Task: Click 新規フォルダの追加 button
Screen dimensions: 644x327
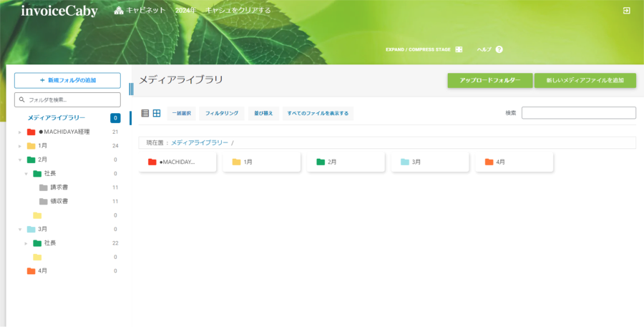Action: click(67, 80)
